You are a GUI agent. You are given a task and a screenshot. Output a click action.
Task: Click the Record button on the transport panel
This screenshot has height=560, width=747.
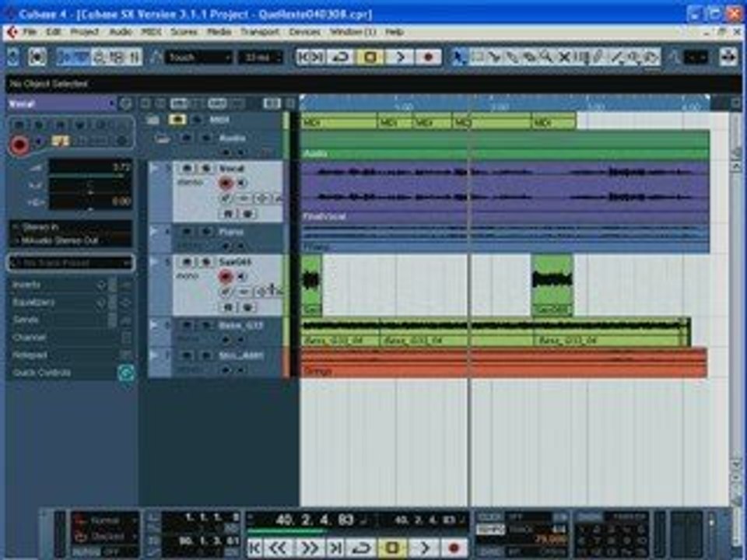click(x=454, y=548)
